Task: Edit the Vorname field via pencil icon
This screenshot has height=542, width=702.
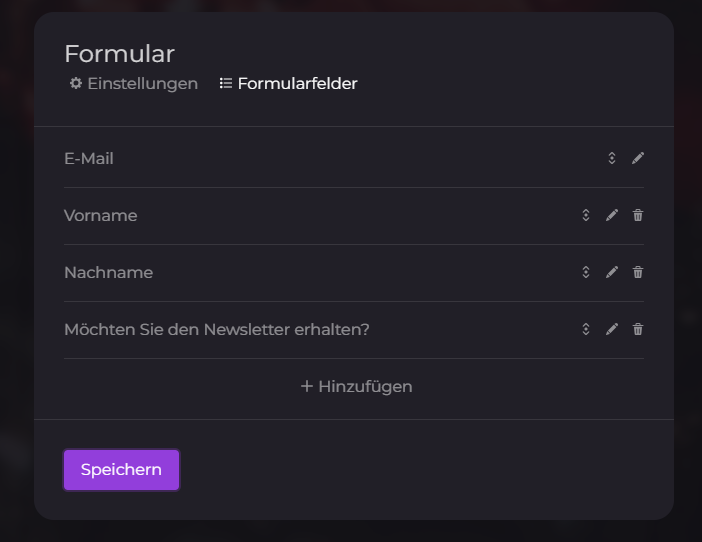Action: [612, 215]
